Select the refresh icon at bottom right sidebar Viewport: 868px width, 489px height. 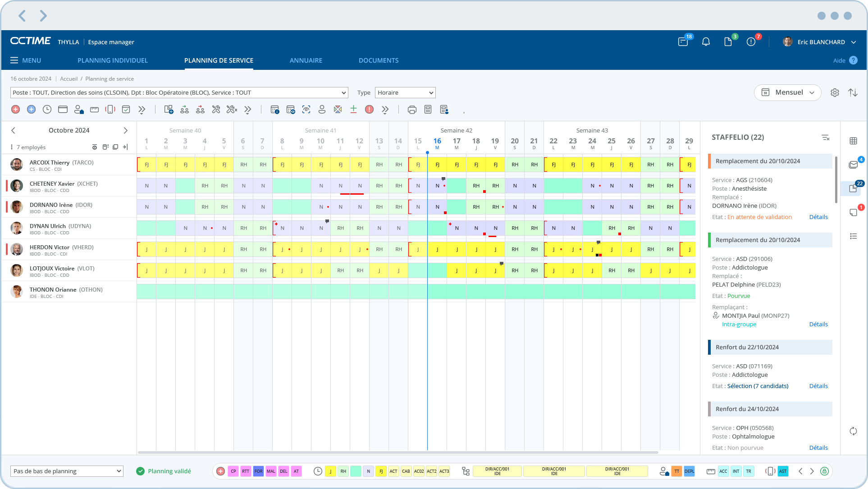[853, 431]
